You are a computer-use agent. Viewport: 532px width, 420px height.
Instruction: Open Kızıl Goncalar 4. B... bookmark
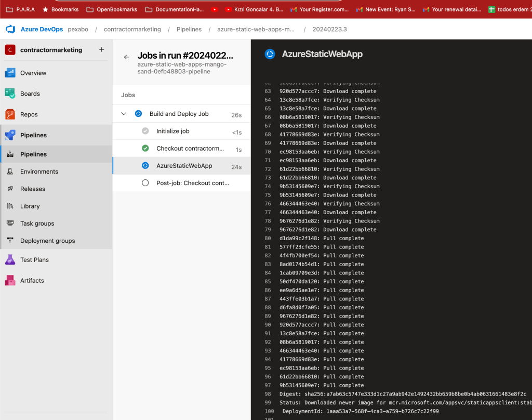[x=254, y=9]
